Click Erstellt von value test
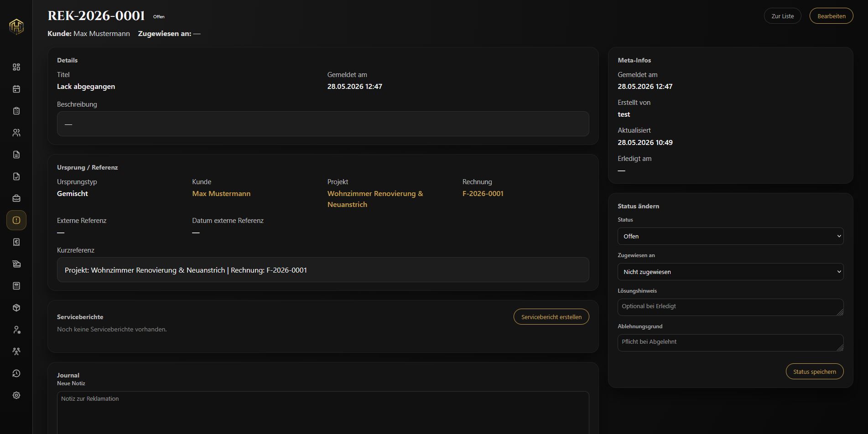 point(624,114)
